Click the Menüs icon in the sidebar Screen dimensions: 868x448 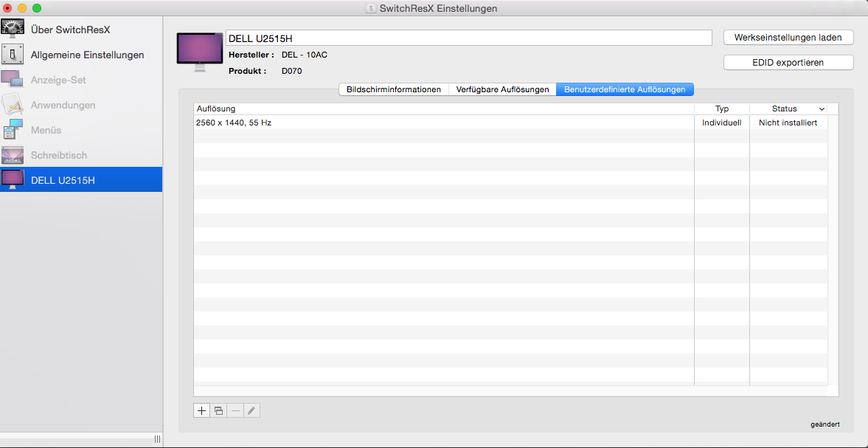(13, 130)
